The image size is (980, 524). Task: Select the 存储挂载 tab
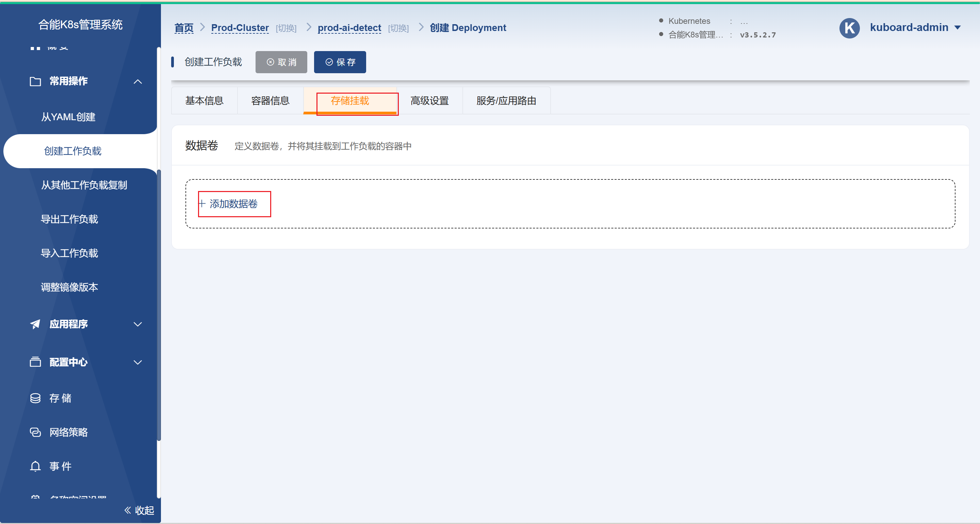(x=350, y=100)
